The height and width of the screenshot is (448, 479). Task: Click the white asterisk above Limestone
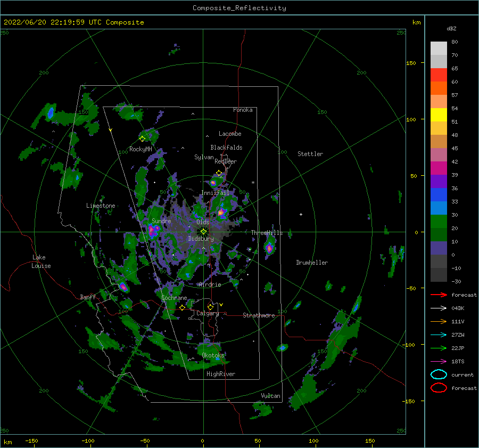point(101,201)
